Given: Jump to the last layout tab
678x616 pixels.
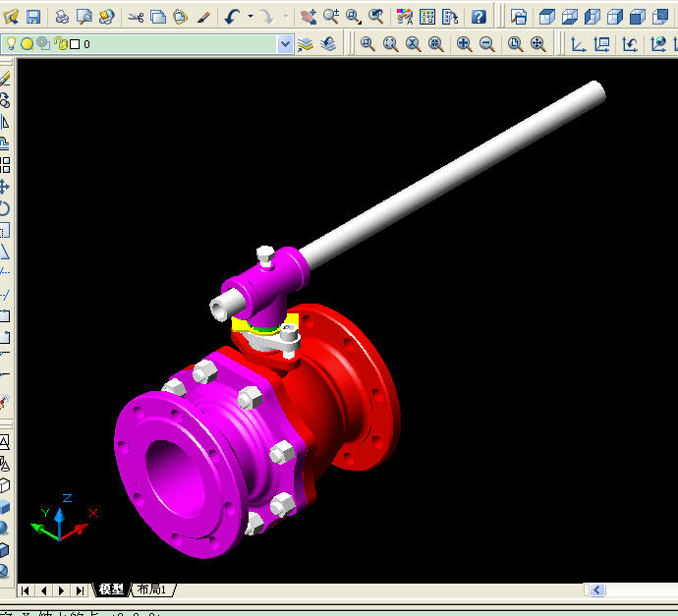Looking at the screenshot, I should [80, 590].
